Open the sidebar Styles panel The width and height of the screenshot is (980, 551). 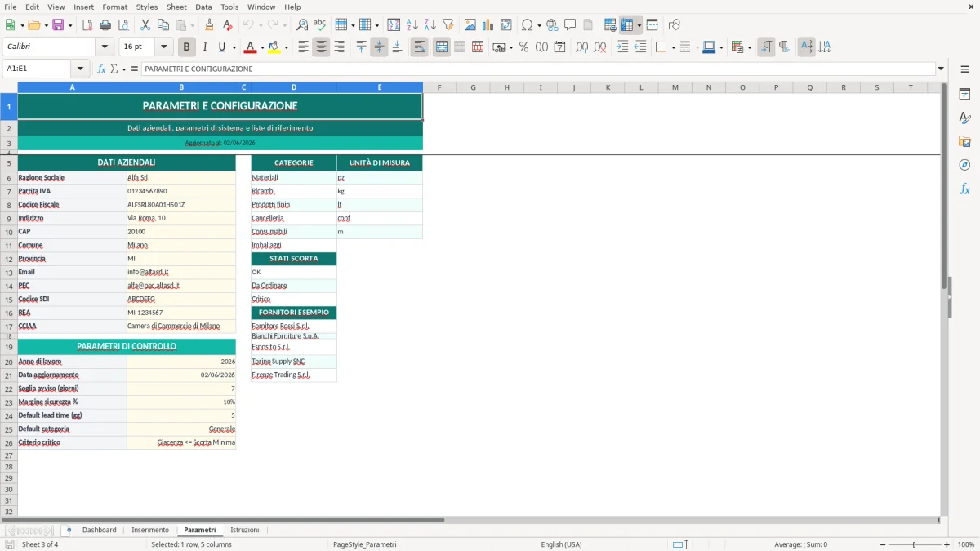(964, 118)
